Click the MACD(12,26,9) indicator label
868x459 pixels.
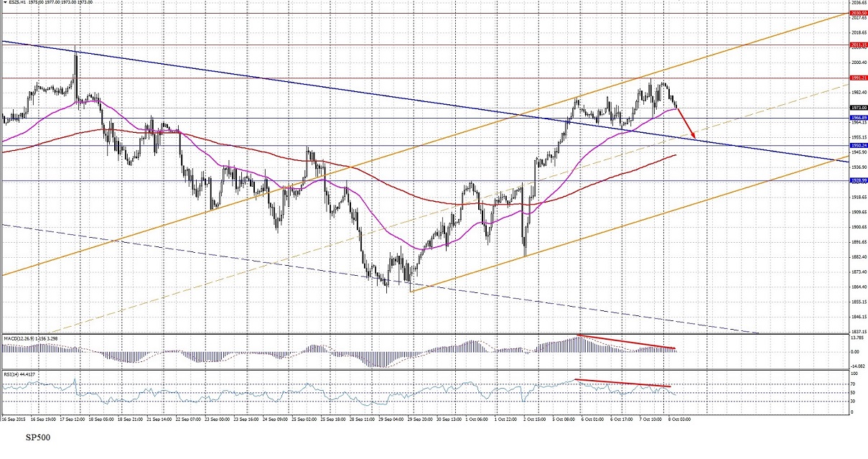pos(18,338)
